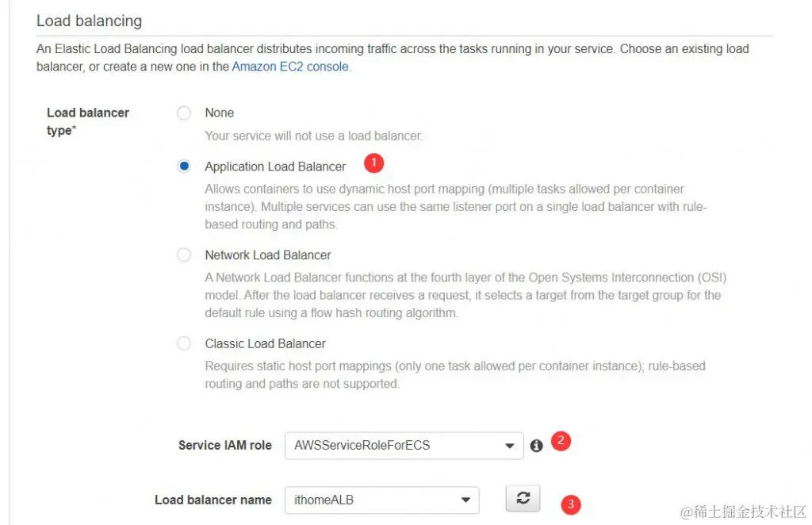
Task: Click the info icon beside Service IAM role
Action: click(x=537, y=445)
